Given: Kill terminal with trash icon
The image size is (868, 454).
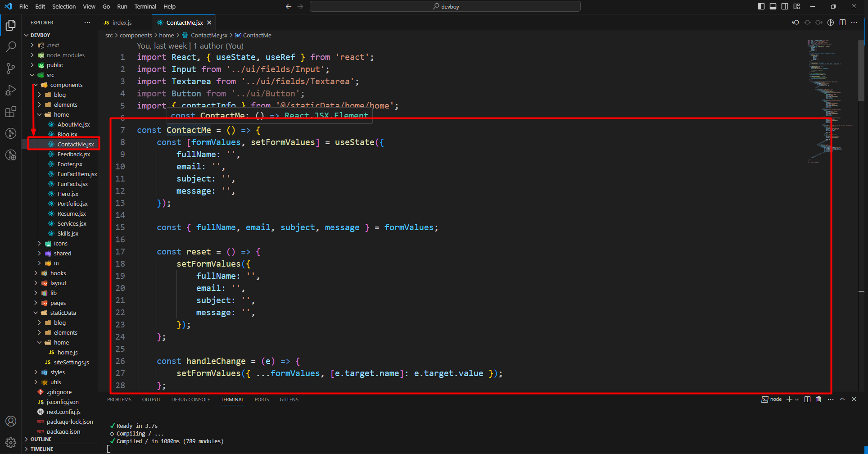Looking at the screenshot, I should click(x=818, y=400).
